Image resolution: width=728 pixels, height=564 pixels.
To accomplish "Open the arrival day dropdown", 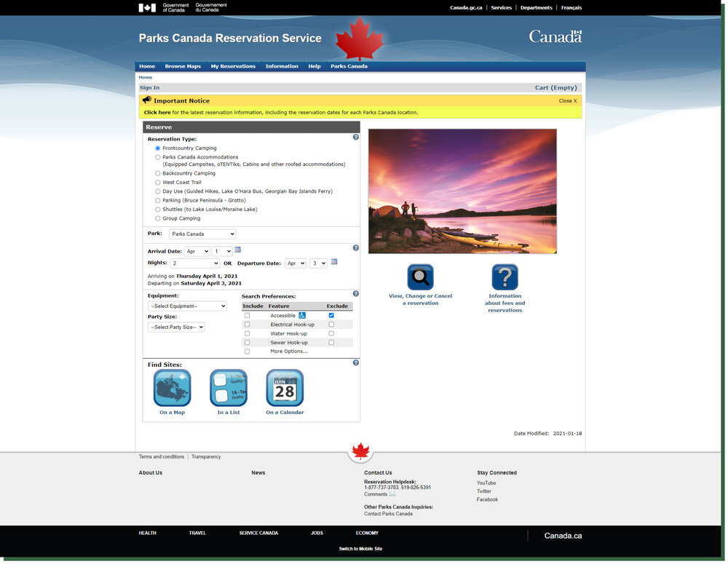I will 222,251.
